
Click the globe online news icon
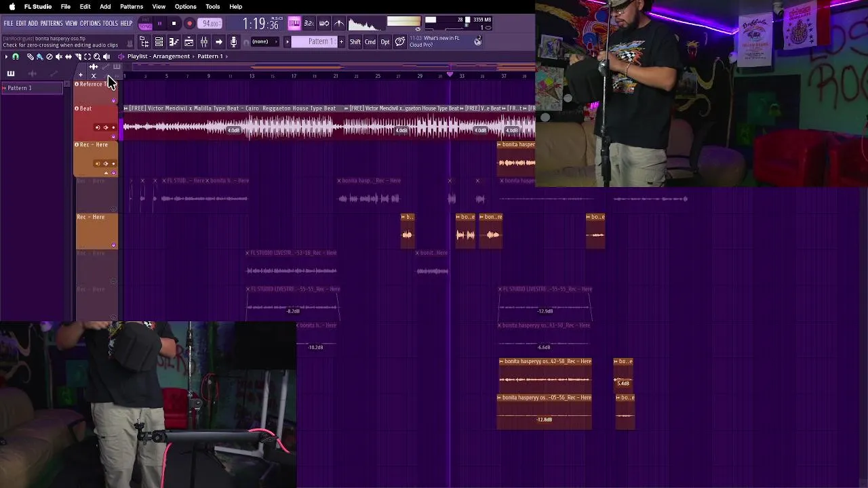tap(477, 41)
